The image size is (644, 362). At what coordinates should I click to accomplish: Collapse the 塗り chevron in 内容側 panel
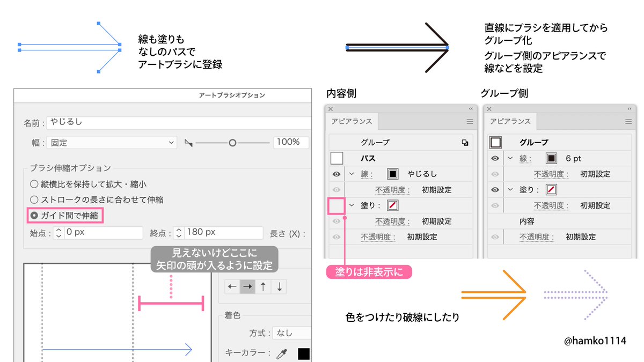click(x=352, y=205)
